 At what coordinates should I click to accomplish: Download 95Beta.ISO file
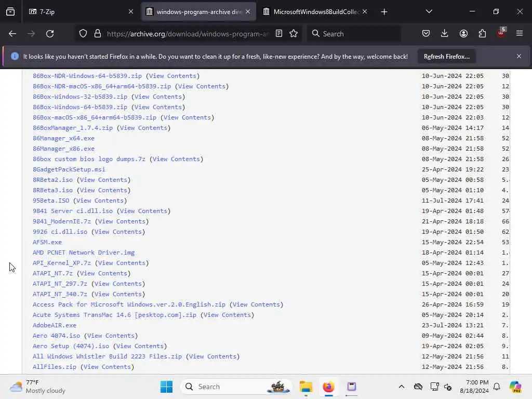click(x=51, y=201)
